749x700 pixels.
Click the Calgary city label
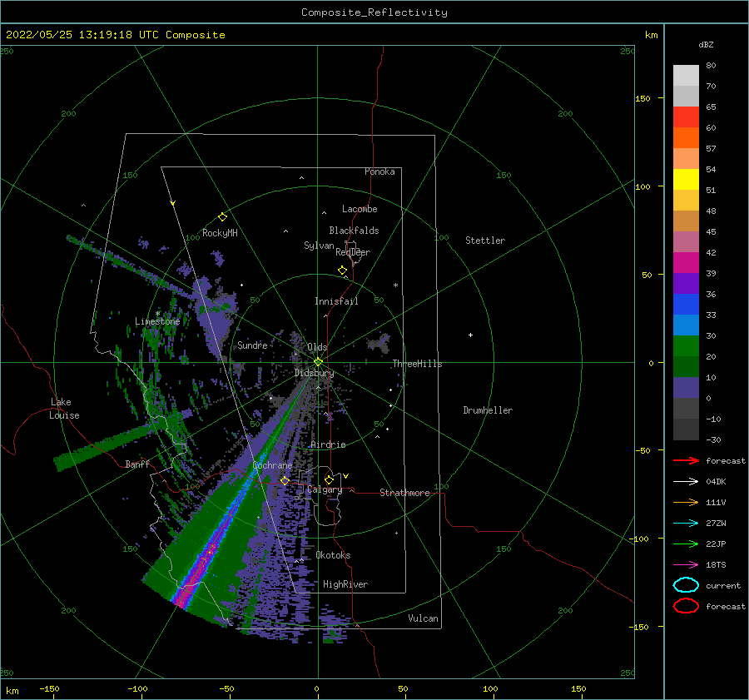[325, 489]
